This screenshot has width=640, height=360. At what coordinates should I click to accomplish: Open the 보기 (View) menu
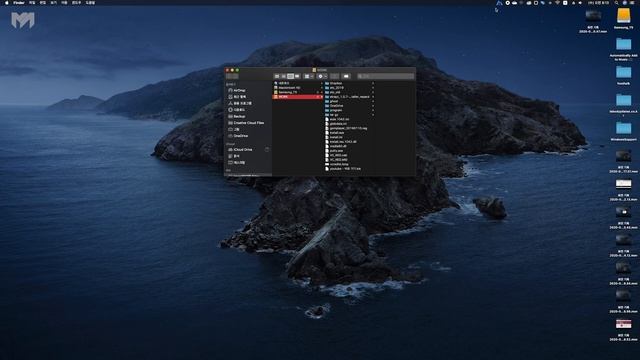[53, 2]
